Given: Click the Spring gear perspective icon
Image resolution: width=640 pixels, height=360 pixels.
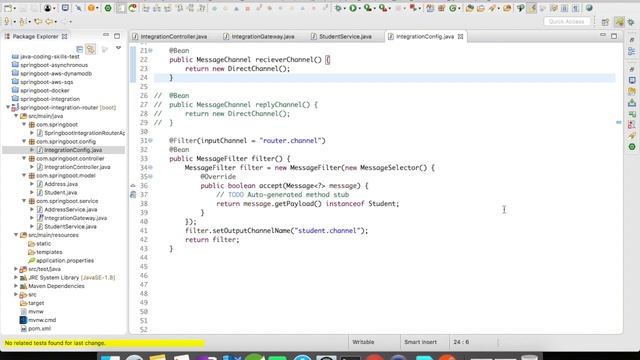Looking at the screenshot, I should pos(631,22).
